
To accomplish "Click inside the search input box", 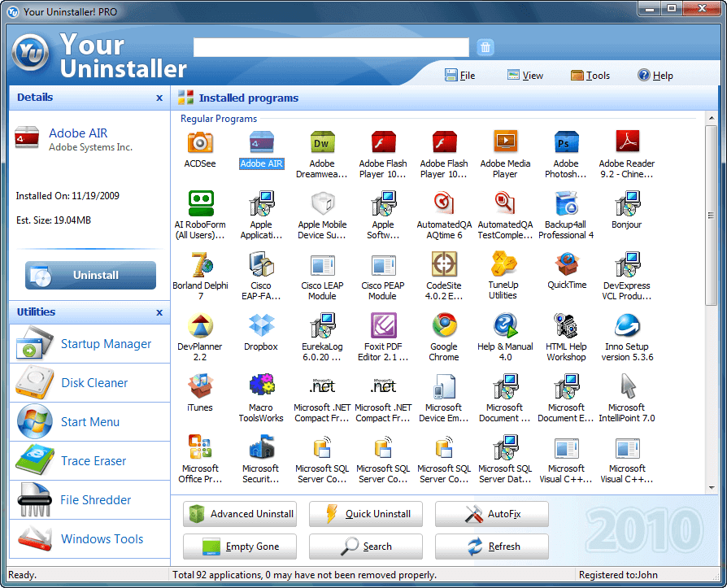I will (x=333, y=47).
